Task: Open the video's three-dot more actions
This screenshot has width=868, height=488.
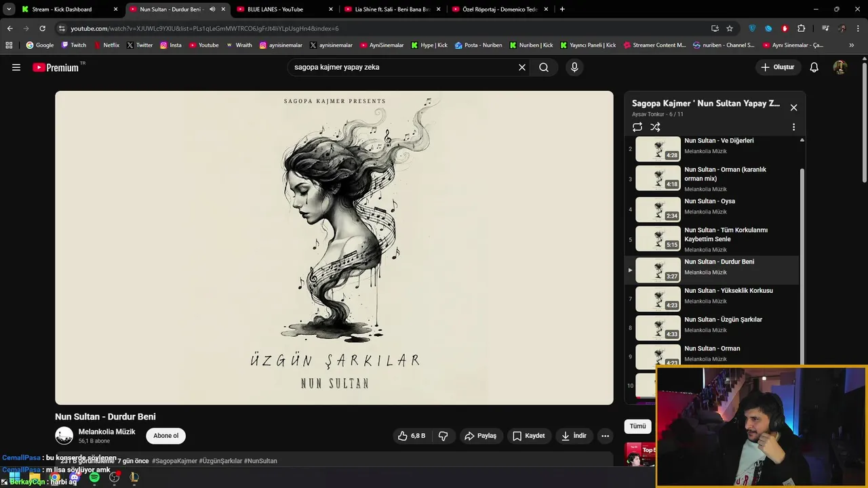Action: pyautogui.click(x=605, y=436)
